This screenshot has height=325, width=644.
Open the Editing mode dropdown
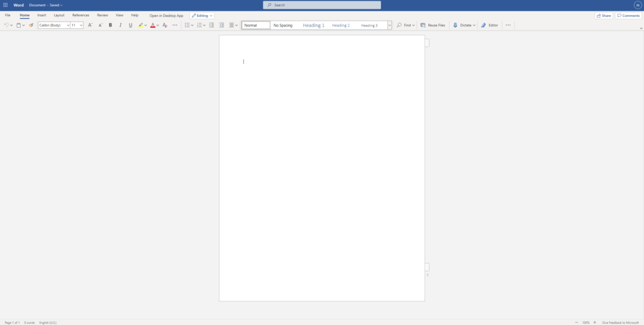(202, 16)
